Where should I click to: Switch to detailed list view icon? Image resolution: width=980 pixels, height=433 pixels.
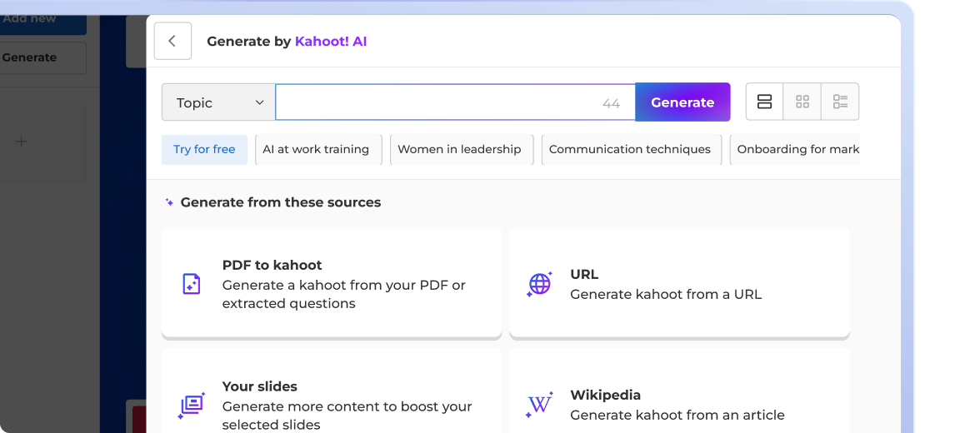[x=840, y=102]
